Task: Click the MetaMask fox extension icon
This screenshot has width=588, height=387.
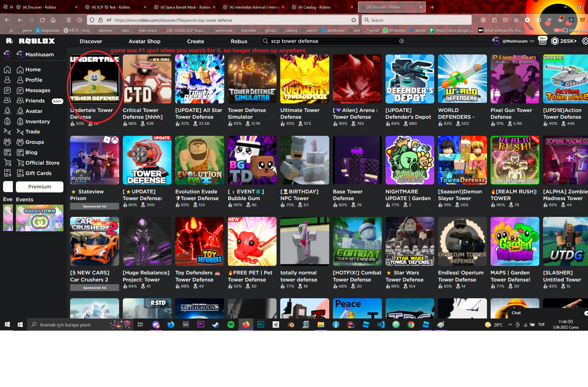Action: coord(582,20)
